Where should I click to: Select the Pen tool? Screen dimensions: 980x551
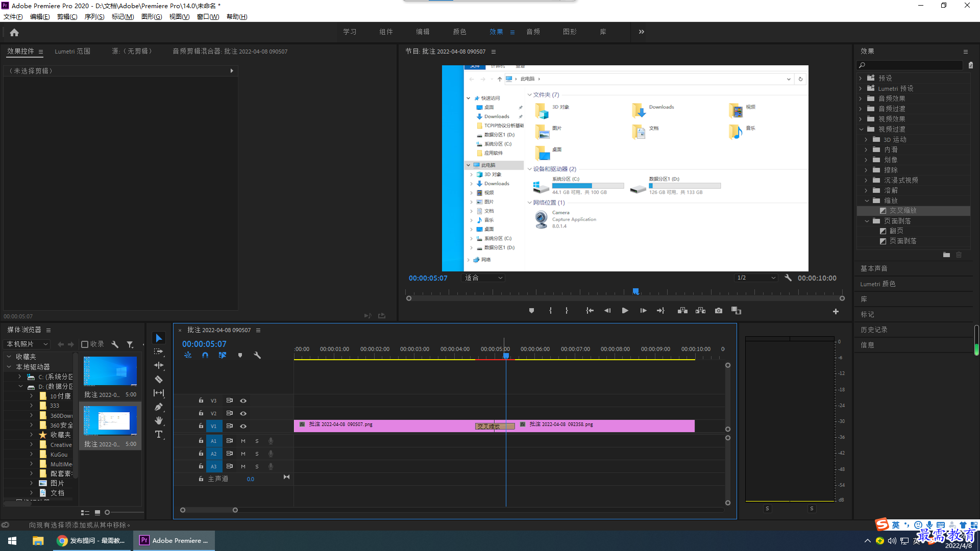pos(159,407)
